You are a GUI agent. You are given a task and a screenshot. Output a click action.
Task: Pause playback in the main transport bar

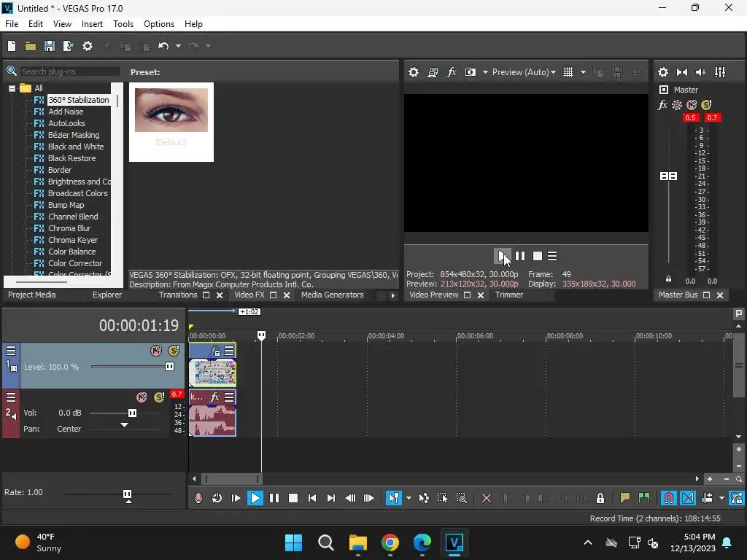pos(274,498)
